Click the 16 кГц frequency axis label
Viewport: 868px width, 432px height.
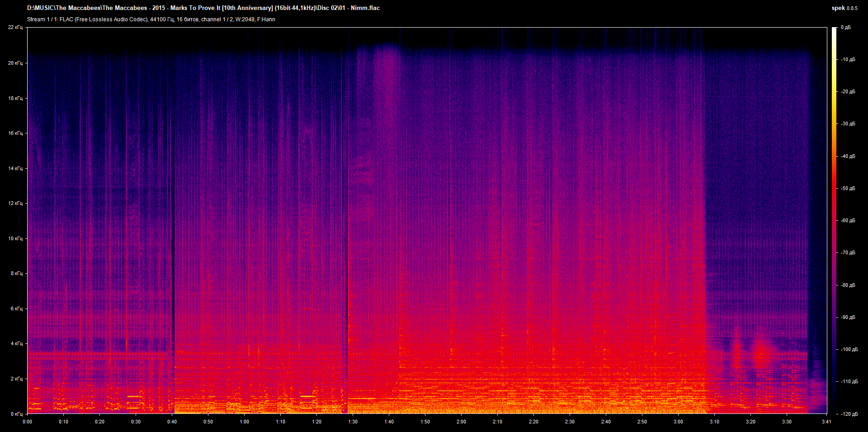tap(15, 133)
